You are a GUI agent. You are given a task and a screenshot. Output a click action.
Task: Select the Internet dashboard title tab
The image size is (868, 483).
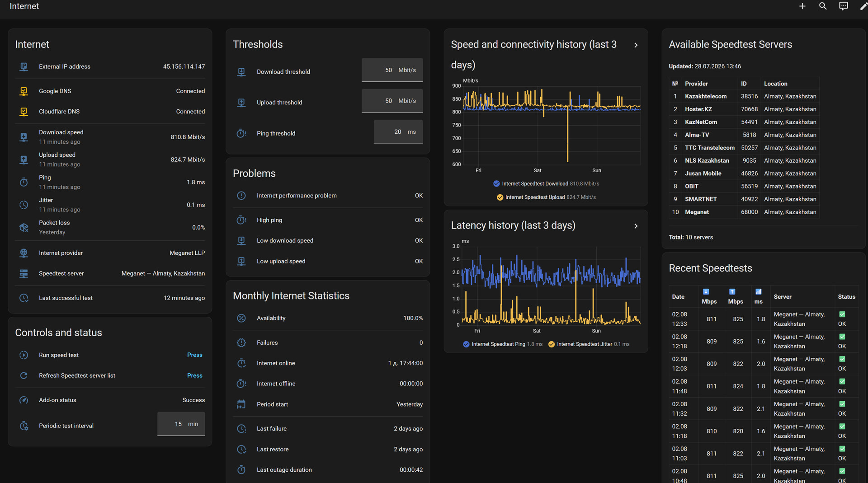tap(24, 6)
